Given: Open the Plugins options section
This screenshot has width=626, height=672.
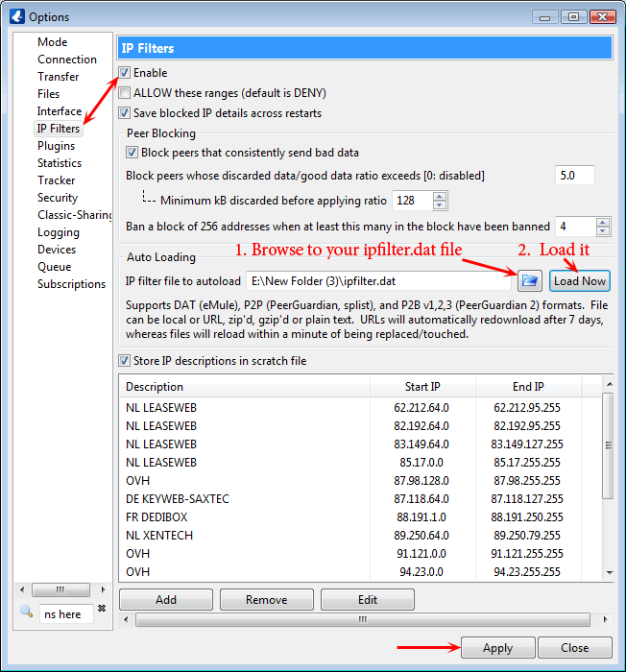Looking at the screenshot, I should [56, 146].
